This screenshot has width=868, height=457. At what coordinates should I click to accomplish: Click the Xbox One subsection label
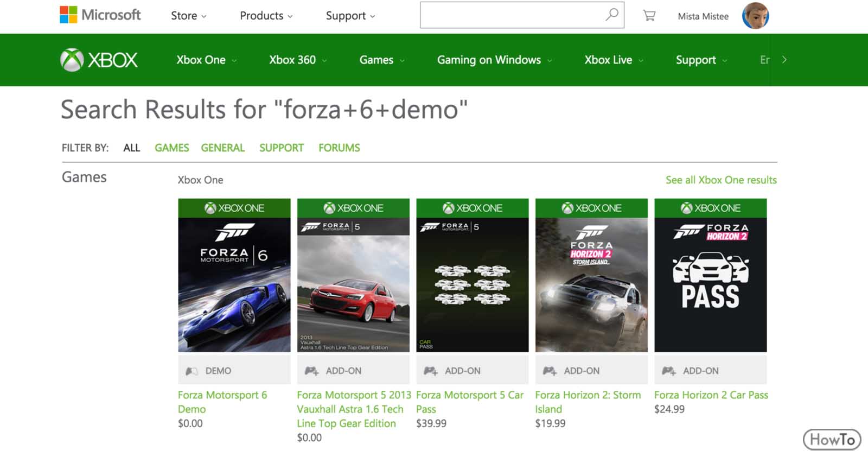200,180
